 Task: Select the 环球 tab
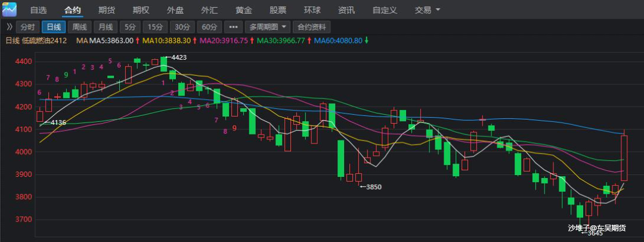click(x=312, y=10)
